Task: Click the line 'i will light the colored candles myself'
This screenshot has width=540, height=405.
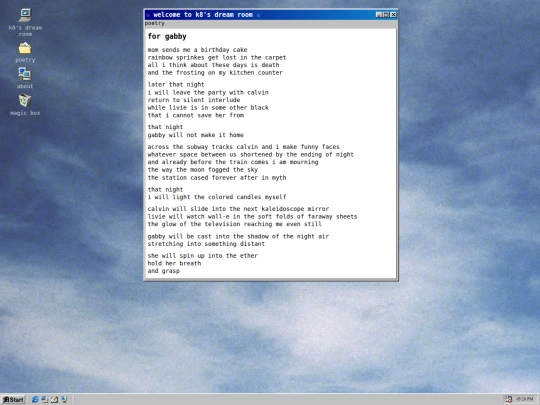Action: point(217,197)
